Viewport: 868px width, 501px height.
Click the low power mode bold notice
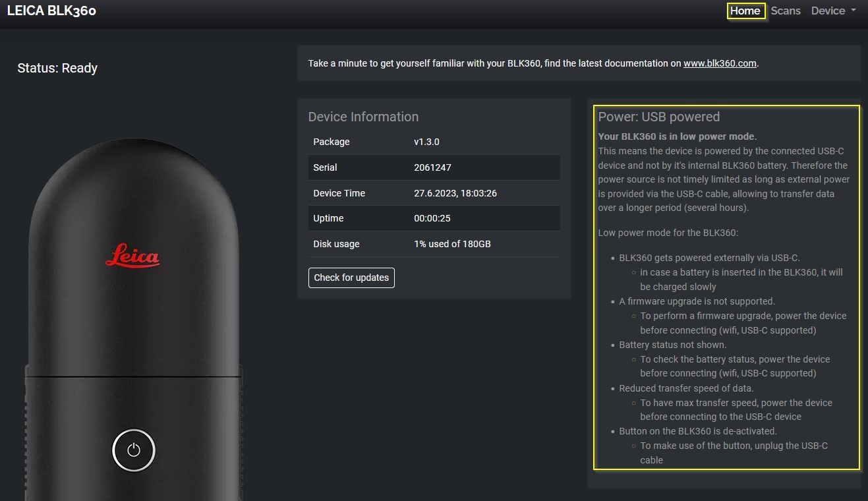tap(678, 136)
